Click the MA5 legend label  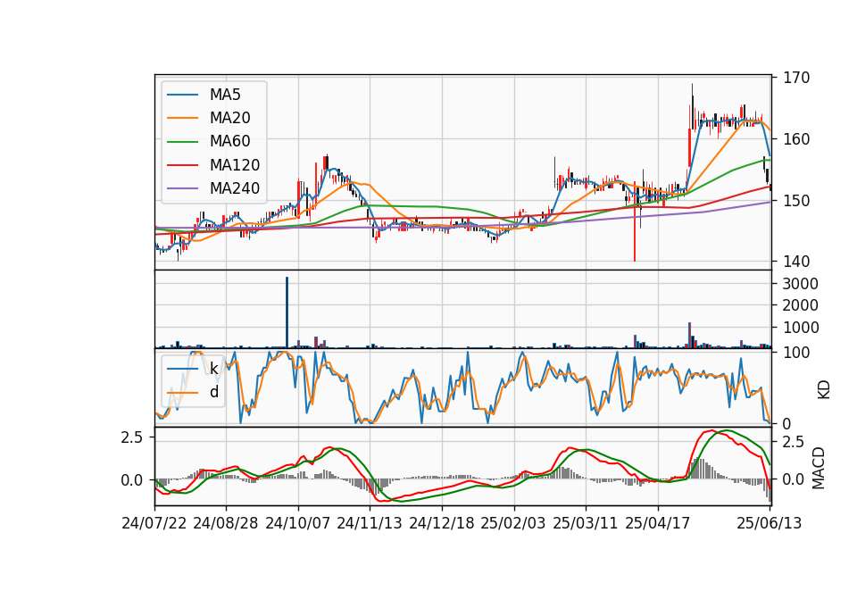[225, 95]
